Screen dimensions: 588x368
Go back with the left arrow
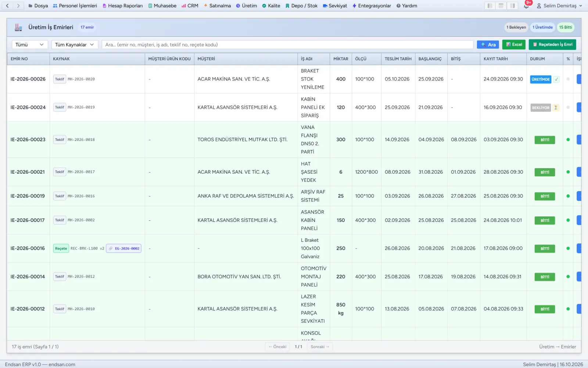[7, 6]
